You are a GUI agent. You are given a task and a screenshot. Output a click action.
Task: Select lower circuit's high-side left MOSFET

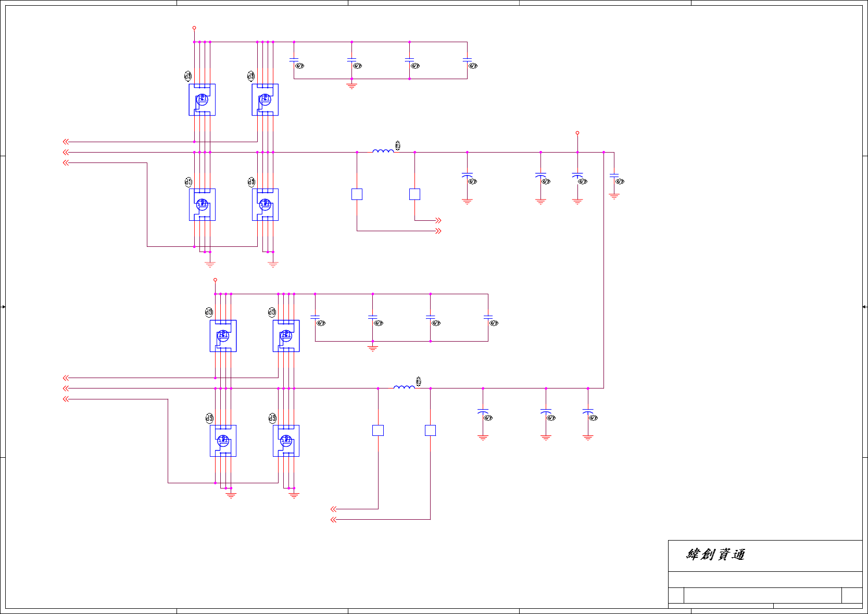tap(223, 336)
